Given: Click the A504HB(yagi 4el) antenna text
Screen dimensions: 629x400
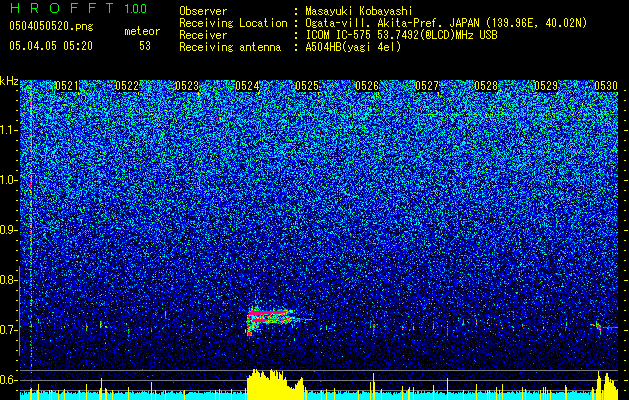Looking at the screenshot, I should (x=353, y=47).
